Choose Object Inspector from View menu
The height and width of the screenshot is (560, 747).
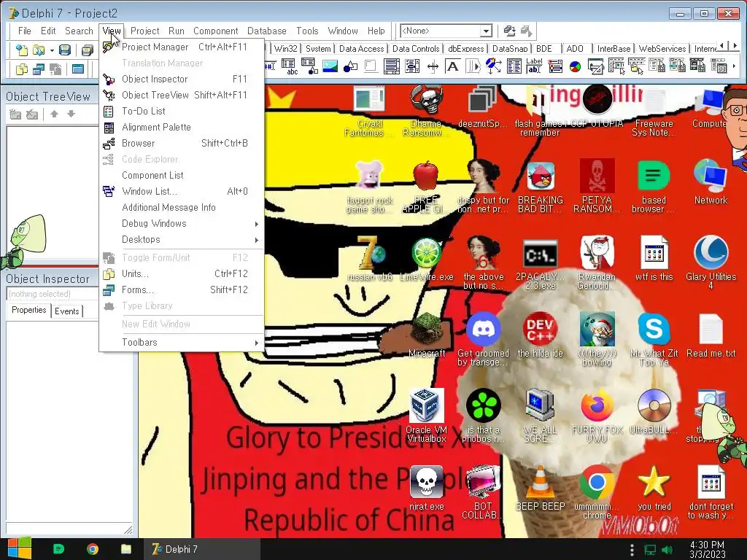(x=183, y=79)
